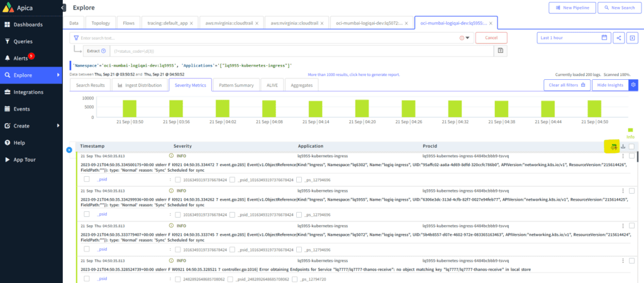The height and width of the screenshot is (283, 644).
Task: Switch to the Topology tab
Action: (x=101, y=23)
